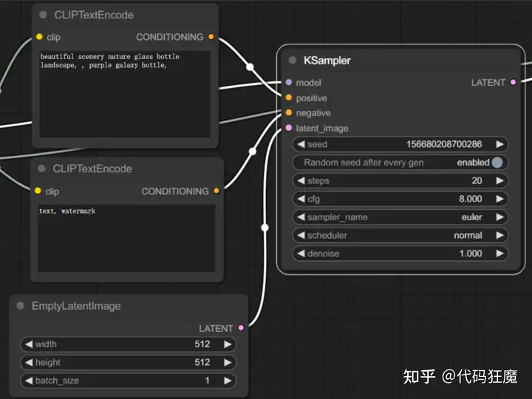Decrease denoise with the left arrow
The width and height of the screenshot is (532, 399).
301,253
